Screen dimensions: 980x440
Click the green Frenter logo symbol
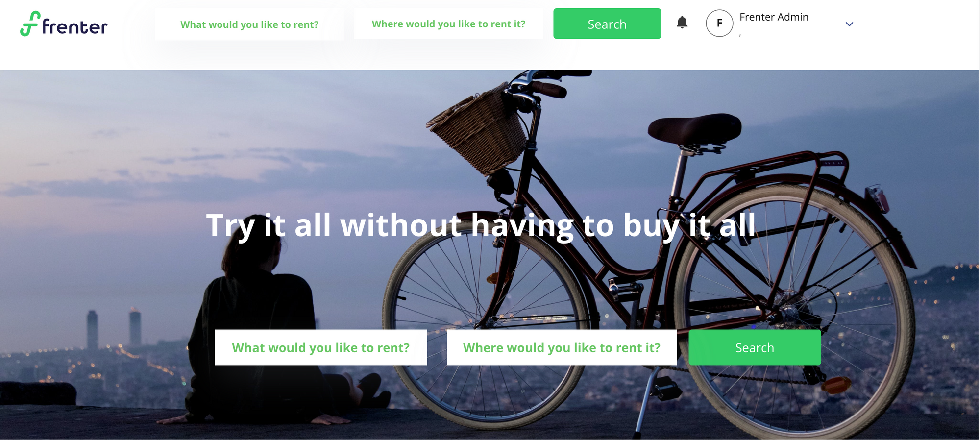pos(30,24)
